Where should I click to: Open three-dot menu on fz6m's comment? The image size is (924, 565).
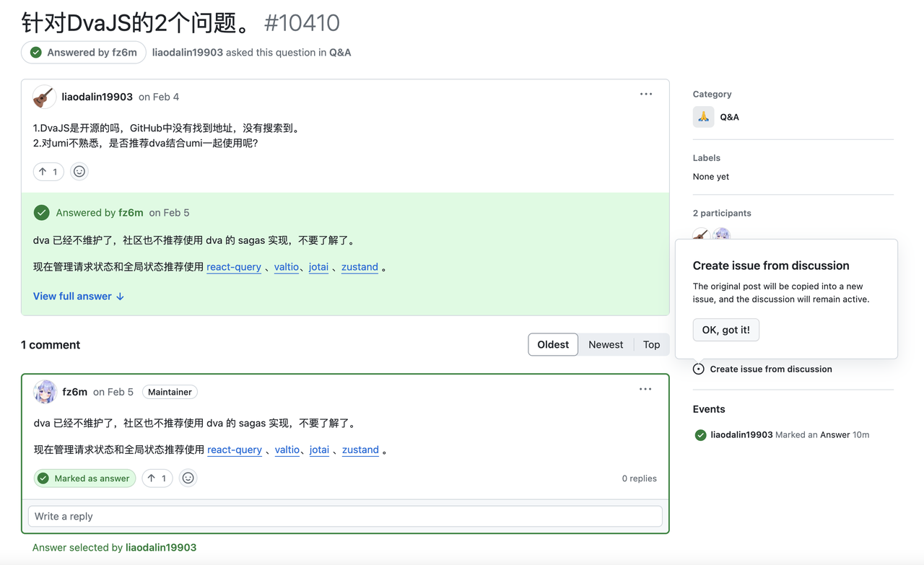[x=645, y=389]
